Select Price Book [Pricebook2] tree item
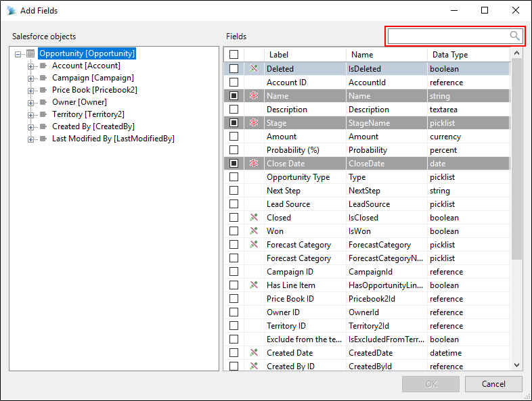532x401 pixels. (95, 90)
